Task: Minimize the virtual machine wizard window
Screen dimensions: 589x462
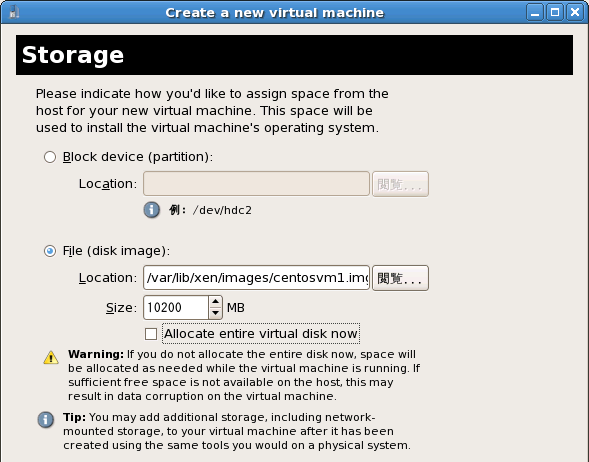Action: click(535, 13)
